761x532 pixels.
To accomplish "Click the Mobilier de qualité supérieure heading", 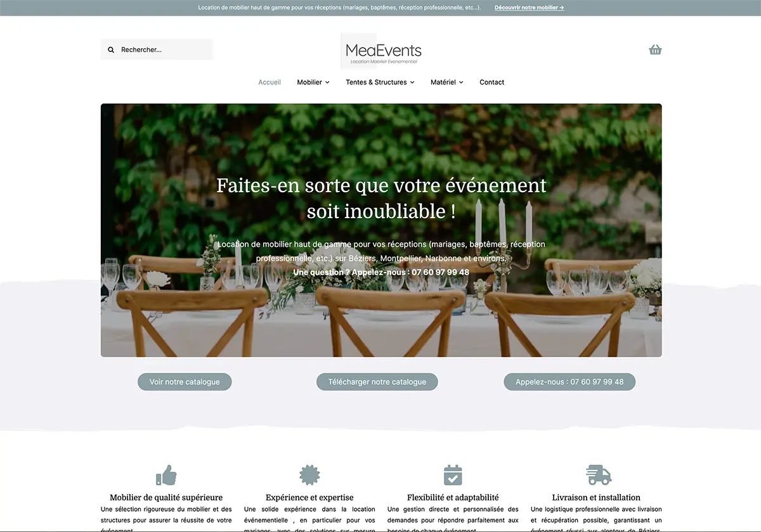I will click(166, 497).
